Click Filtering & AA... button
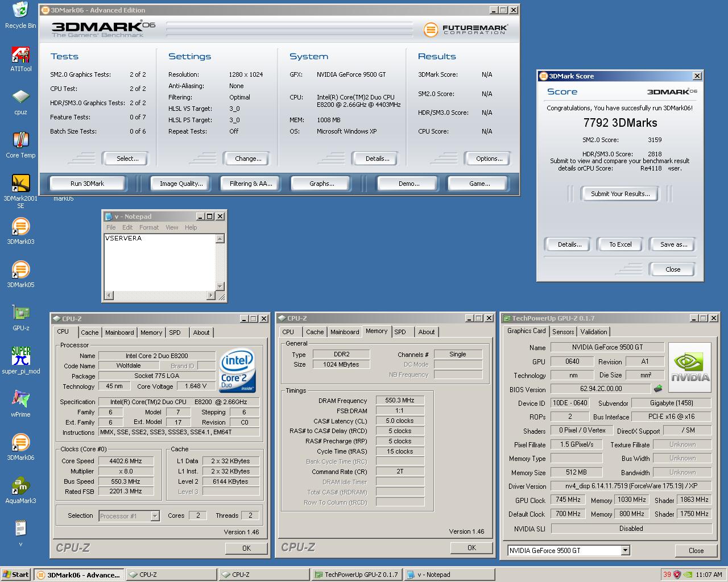Screen dimensions: 728x582 point(251,184)
